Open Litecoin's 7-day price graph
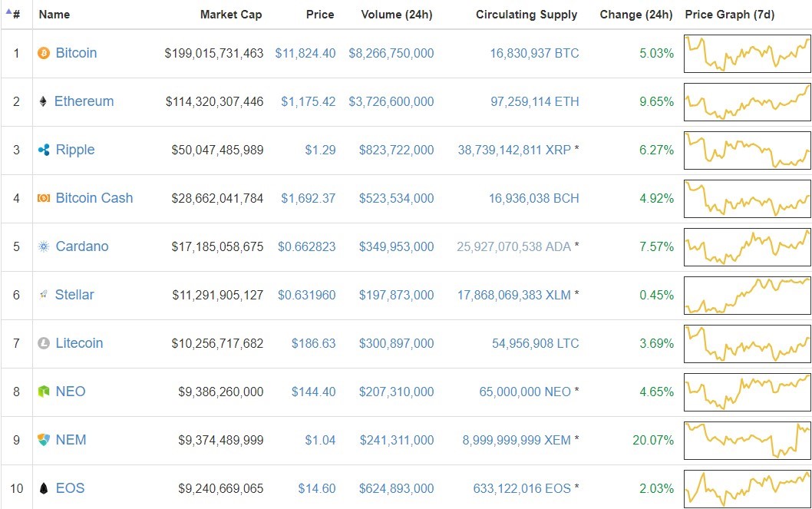The width and height of the screenshot is (812, 509). [x=748, y=344]
